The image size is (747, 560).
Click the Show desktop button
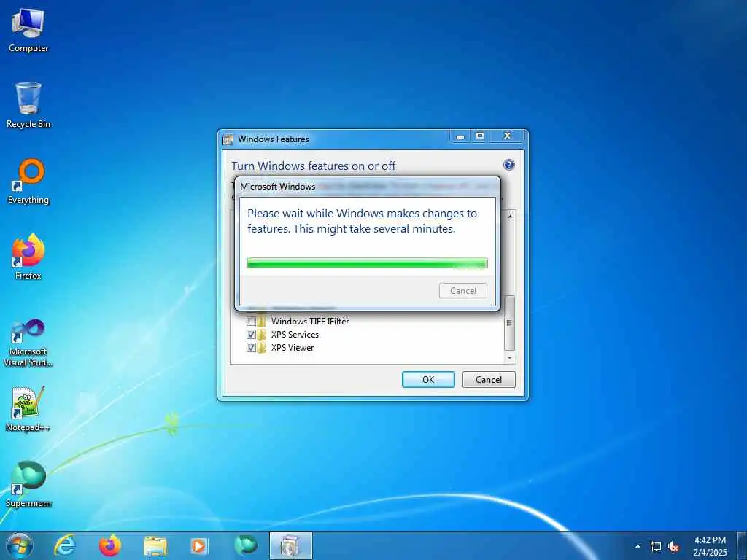(742, 546)
